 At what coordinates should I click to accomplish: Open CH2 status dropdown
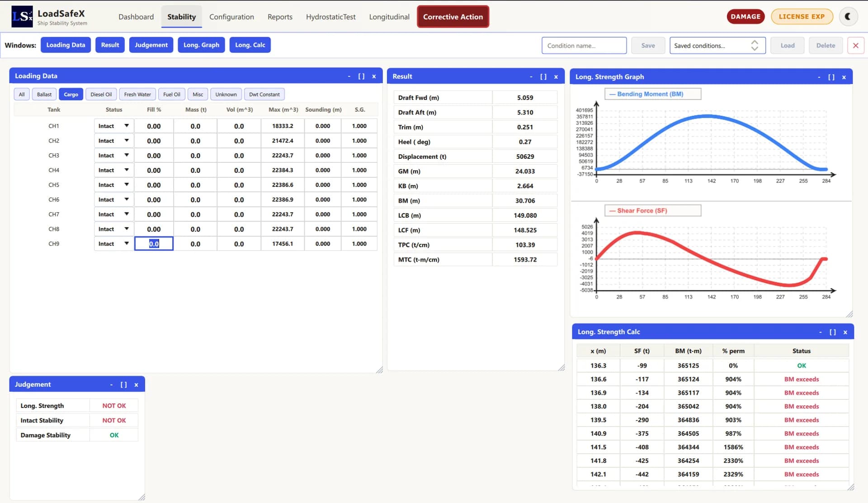point(113,141)
